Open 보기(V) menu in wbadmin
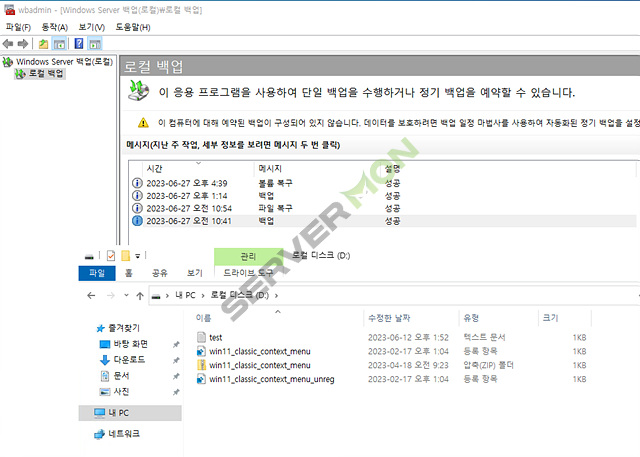 pyautogui.click(x=91, y=27)
